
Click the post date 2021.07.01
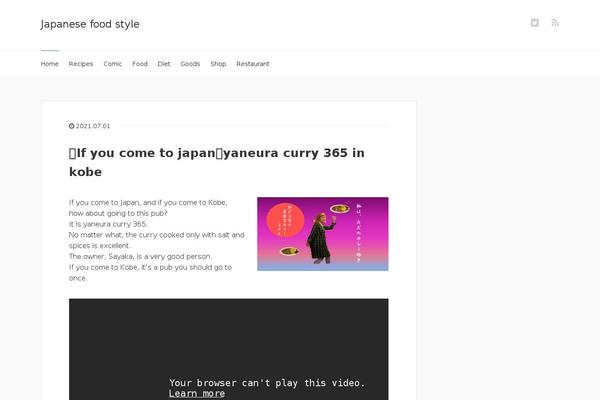point(93,126)
